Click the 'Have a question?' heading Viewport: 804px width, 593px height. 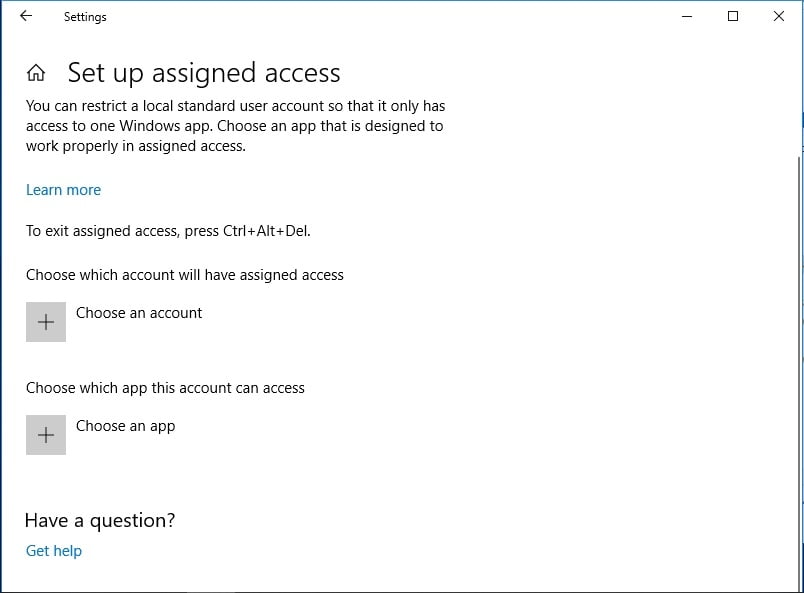100,520
